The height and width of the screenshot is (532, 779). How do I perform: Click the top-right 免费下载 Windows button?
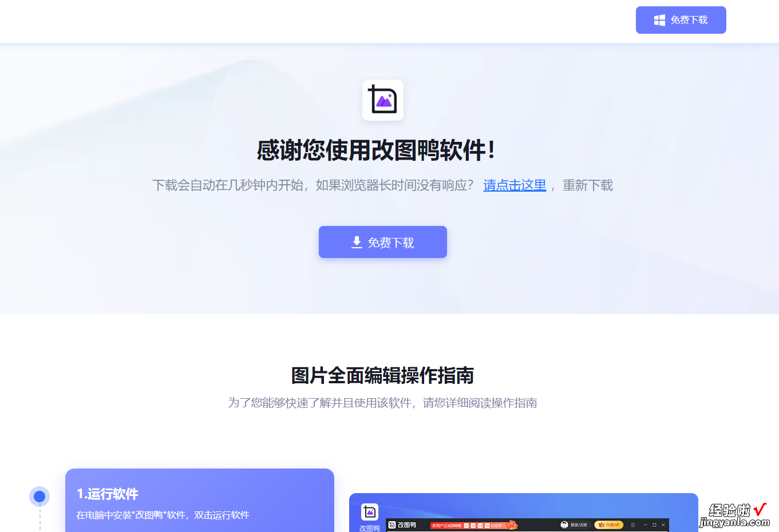click(681, 20)
